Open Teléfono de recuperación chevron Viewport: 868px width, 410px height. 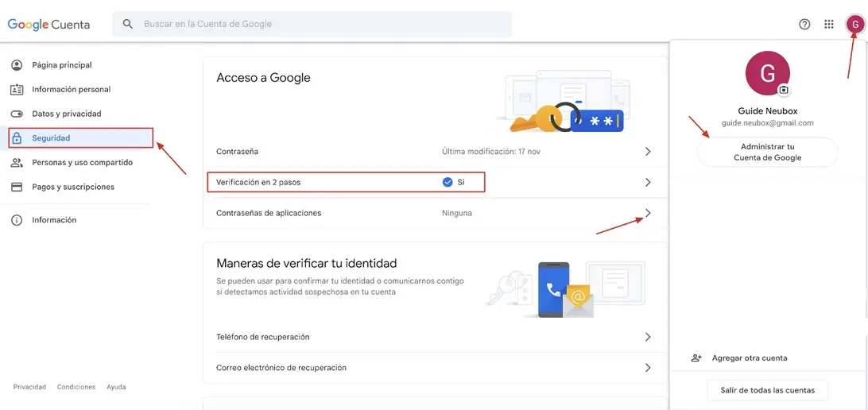[x=648, y=337]
